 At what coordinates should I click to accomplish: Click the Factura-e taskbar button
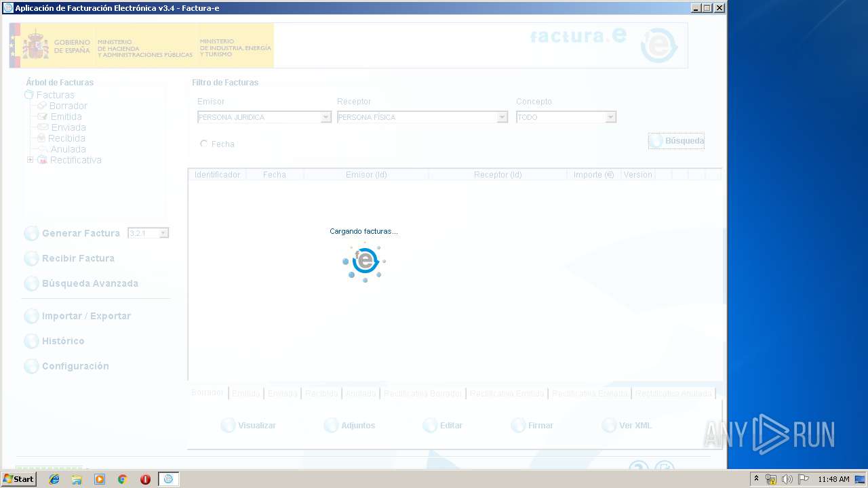click(168, 479)
